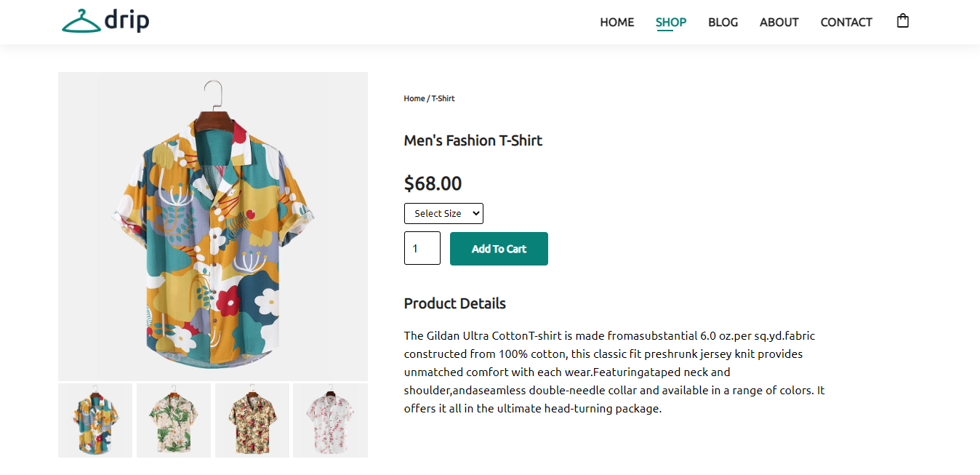Open the ABOUT page link
This screenshot has height=475, width=980.
[x=779, y=23]
